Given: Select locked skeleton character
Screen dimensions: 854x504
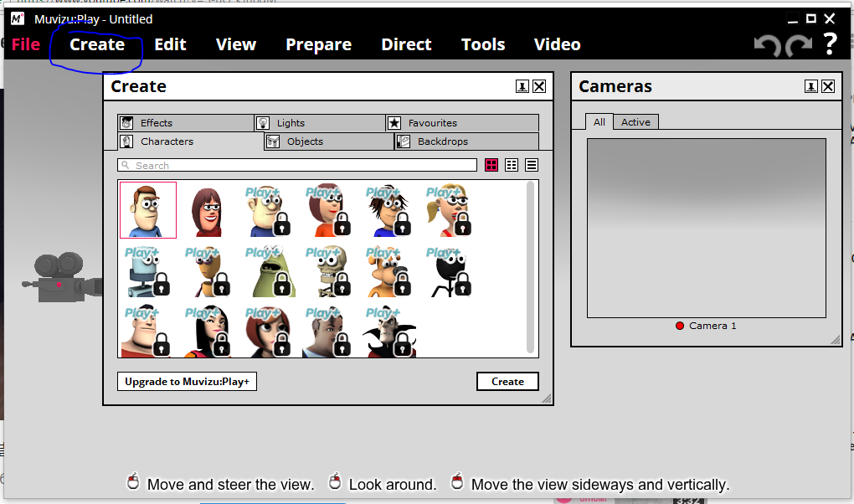Looking at the screenshot, I should 328,271.
